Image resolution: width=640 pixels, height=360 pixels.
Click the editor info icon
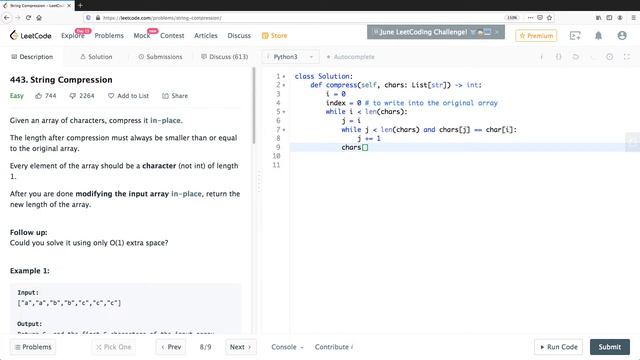[x=542, y=57]
